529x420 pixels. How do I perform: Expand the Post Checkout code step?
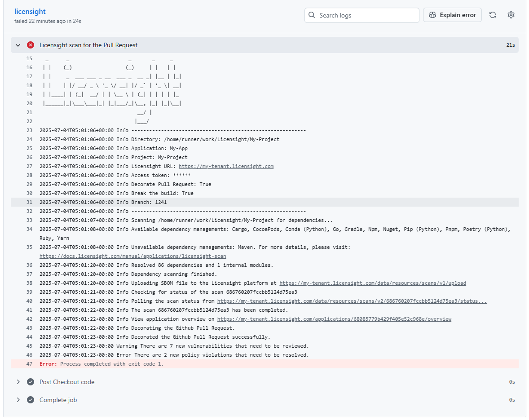[x=18, y=382]
